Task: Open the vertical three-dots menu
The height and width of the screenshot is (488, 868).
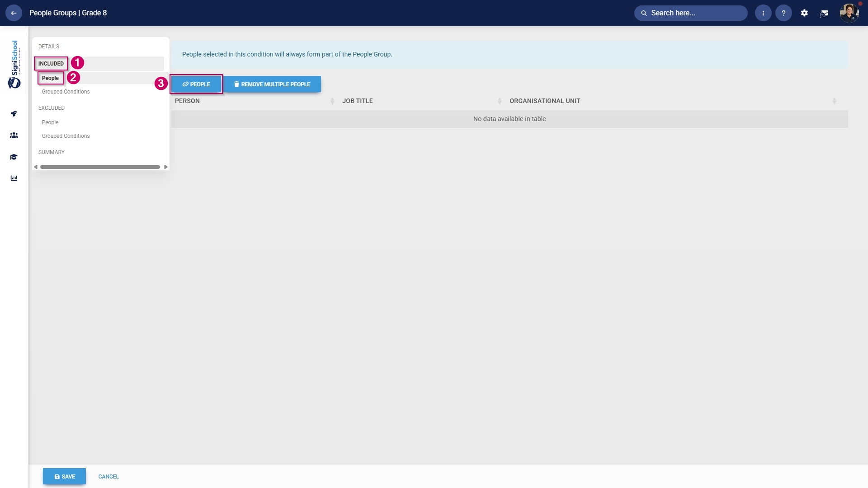Action: pyautogui.click(x=763, y=13)
